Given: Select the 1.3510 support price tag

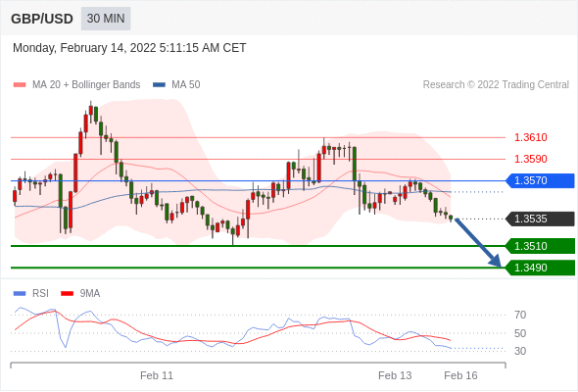Looking at the screenshot, I should tap(540, 246).
